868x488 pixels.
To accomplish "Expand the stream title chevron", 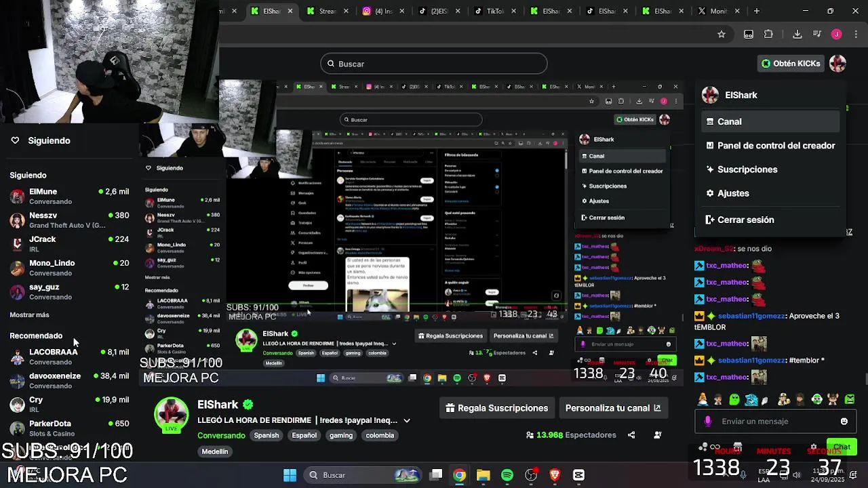I will pyautogui.click(x=407, y=421).
